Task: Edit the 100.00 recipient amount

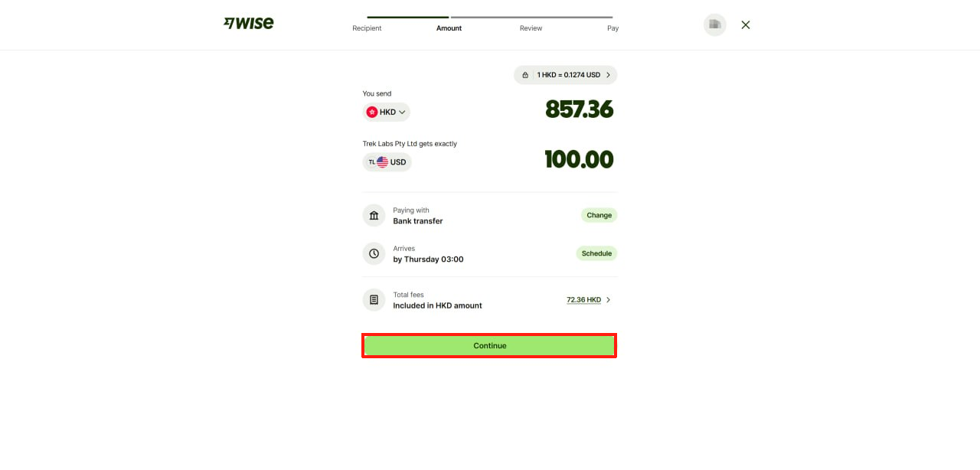Action: click(x=579, y=159)
